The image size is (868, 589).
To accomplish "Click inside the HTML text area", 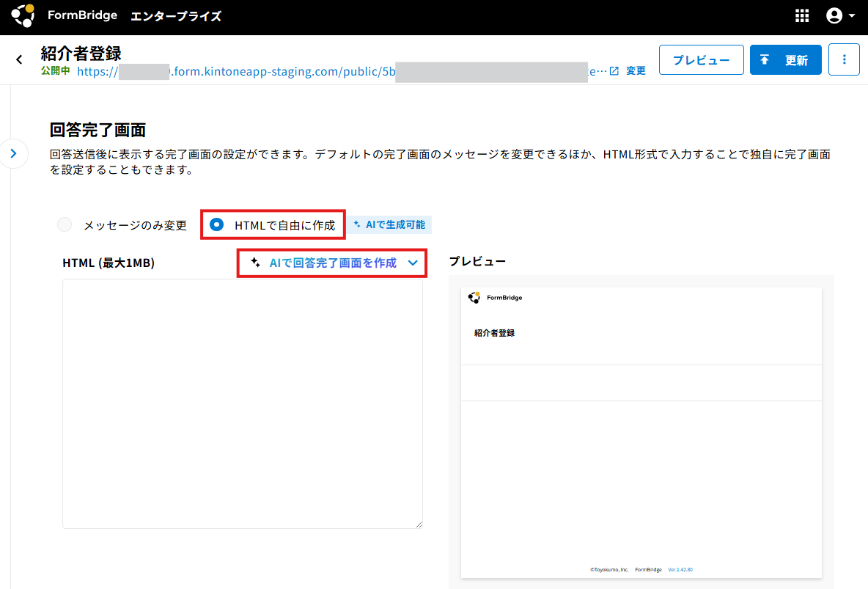I will tap(243, 403).
